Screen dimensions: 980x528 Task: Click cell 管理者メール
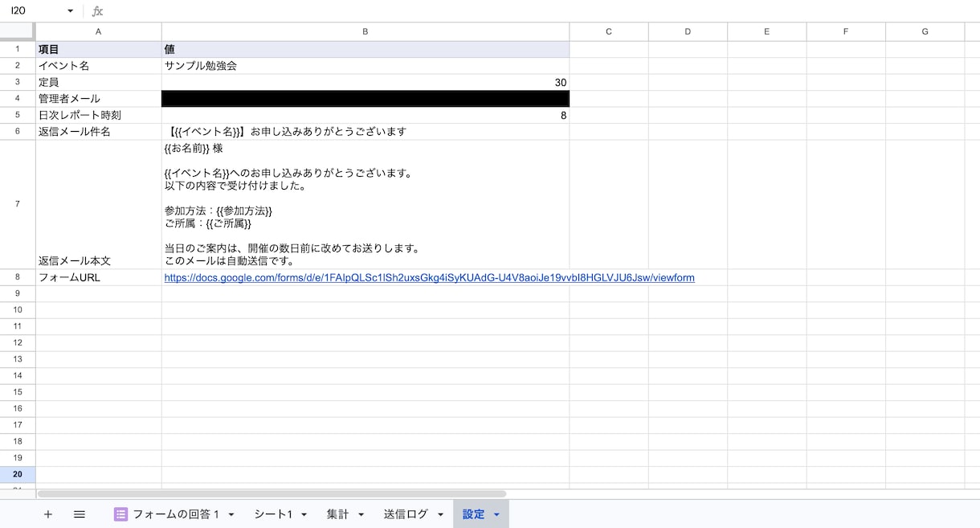tap(99, 99)
